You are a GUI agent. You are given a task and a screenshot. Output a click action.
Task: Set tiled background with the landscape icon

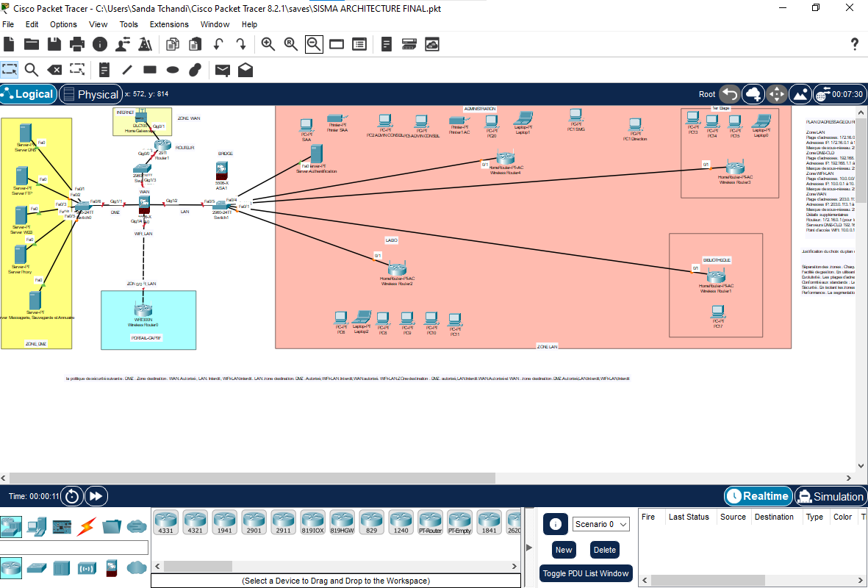point(800,94)
